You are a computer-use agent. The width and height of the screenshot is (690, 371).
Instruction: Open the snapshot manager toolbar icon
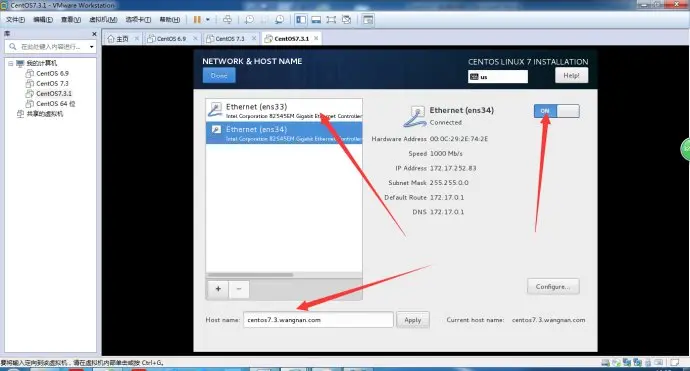[279, 19]
